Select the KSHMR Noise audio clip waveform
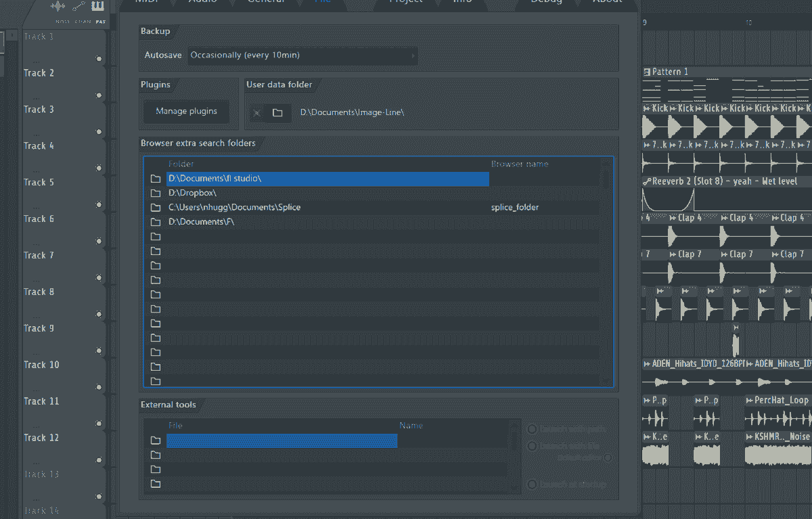The width and height of the screenshot is (812, 519). [778, 455]
